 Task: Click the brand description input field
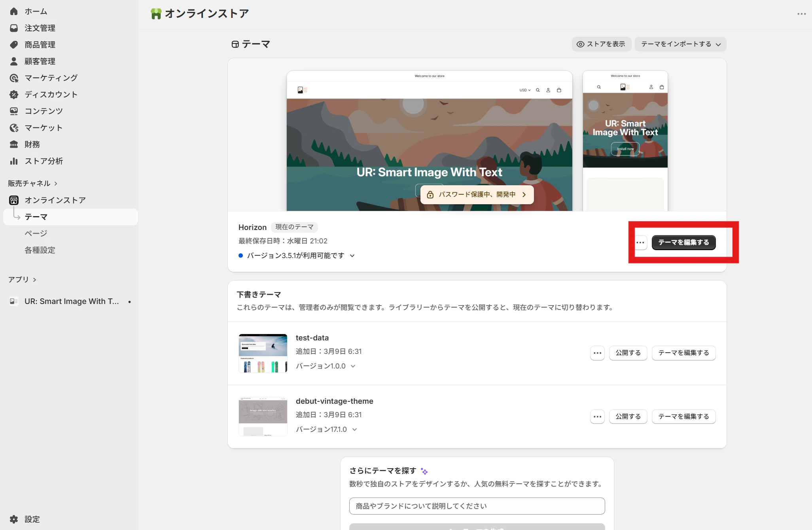[x=477, y=506]
